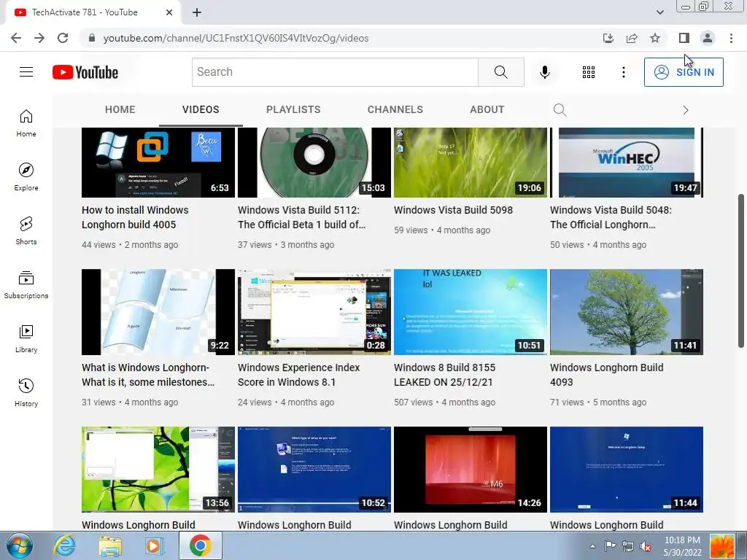747x560 pixels.
Task: Open 'Windows Vista Build 5112' video title
Action: tap(301, 217)
